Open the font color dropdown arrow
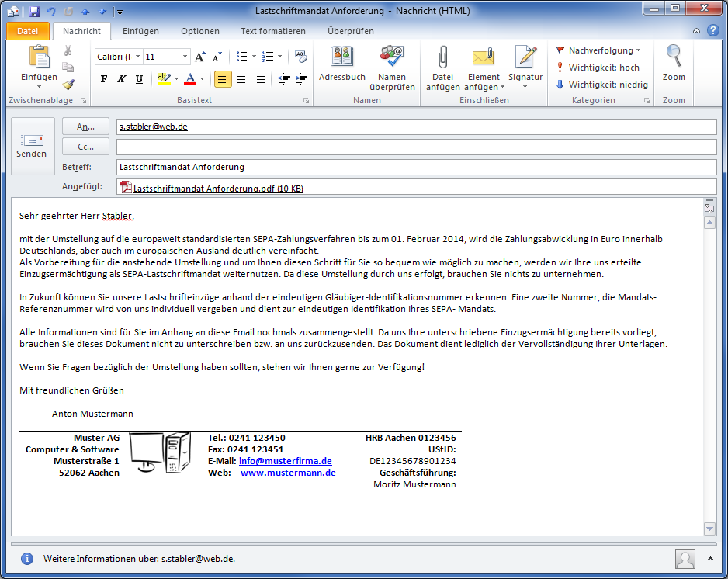This screenshot has width=728, height=579. [202, 79]
